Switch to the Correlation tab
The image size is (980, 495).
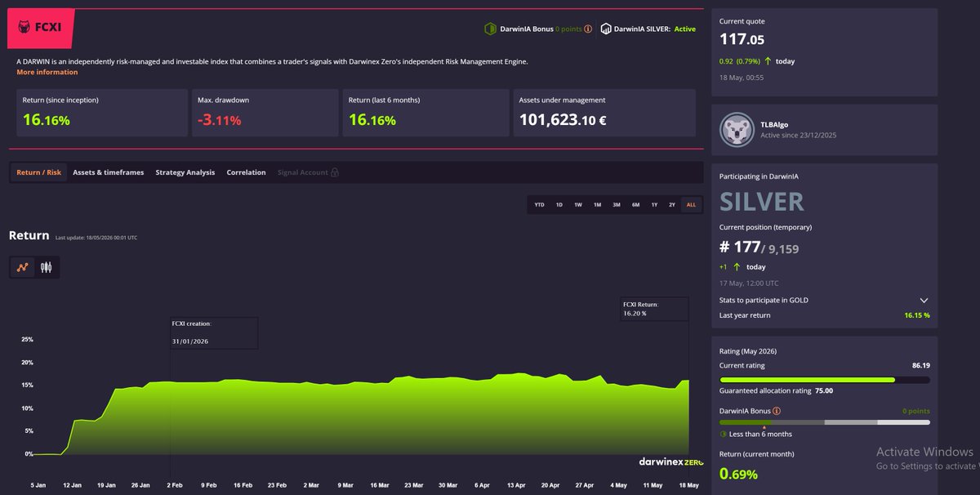coord(246,172)
